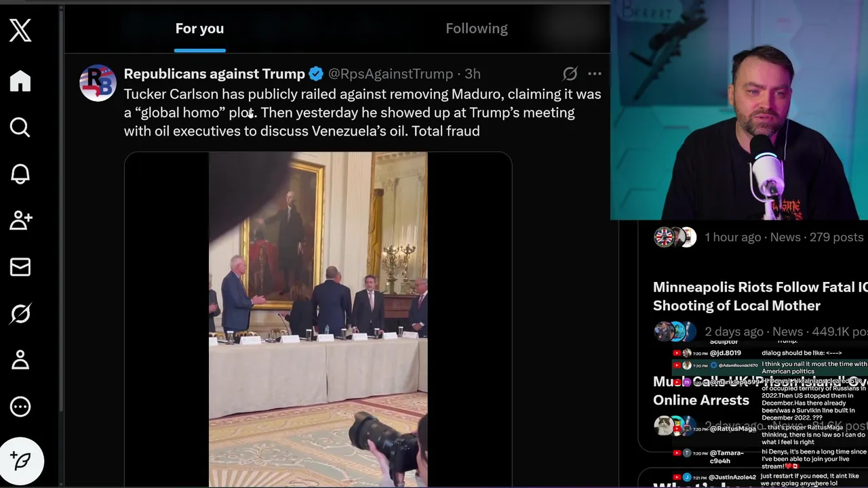The image size is (868, 488).
Task: Open Profile person icon
Action: point(20,360)
